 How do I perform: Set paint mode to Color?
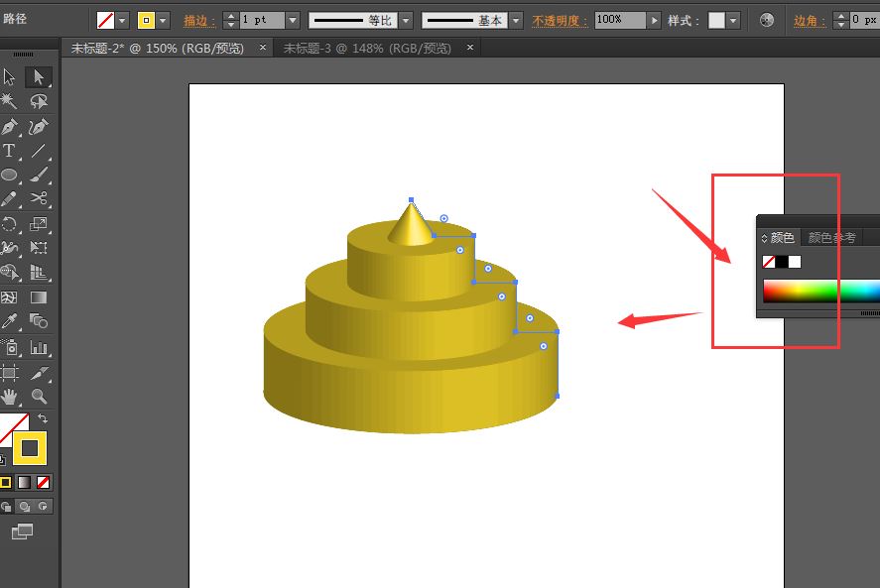click(6, 482)
